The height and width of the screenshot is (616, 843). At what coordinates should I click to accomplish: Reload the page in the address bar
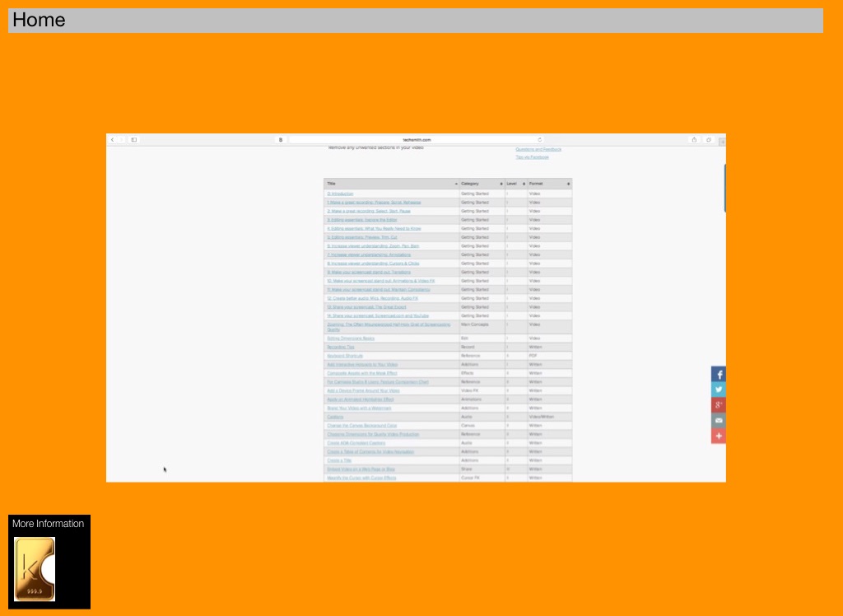[540, 140]
